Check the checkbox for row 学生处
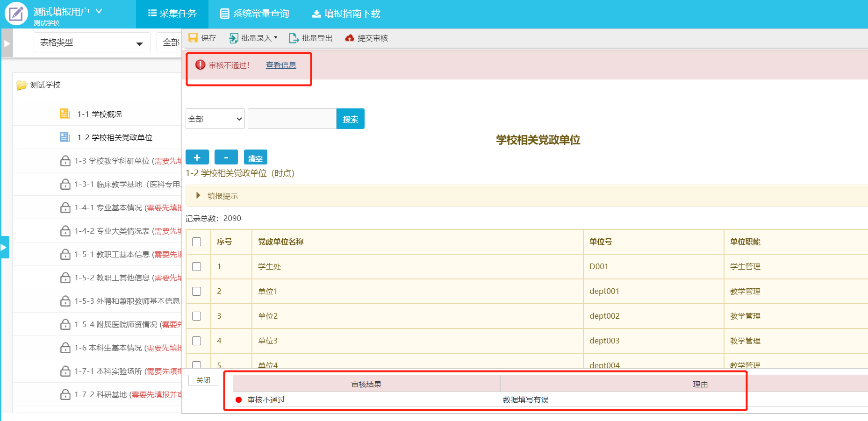The image size is (868, 421). click(197, 267)
